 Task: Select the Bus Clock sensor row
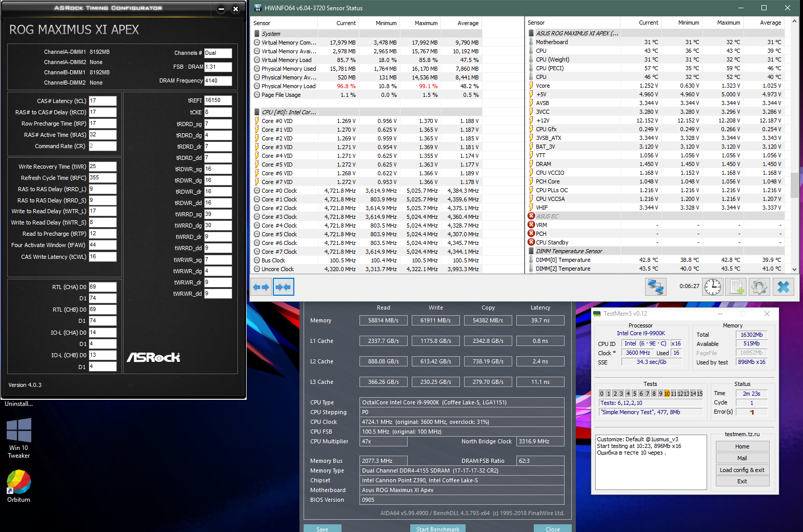[x=367, y=260]
